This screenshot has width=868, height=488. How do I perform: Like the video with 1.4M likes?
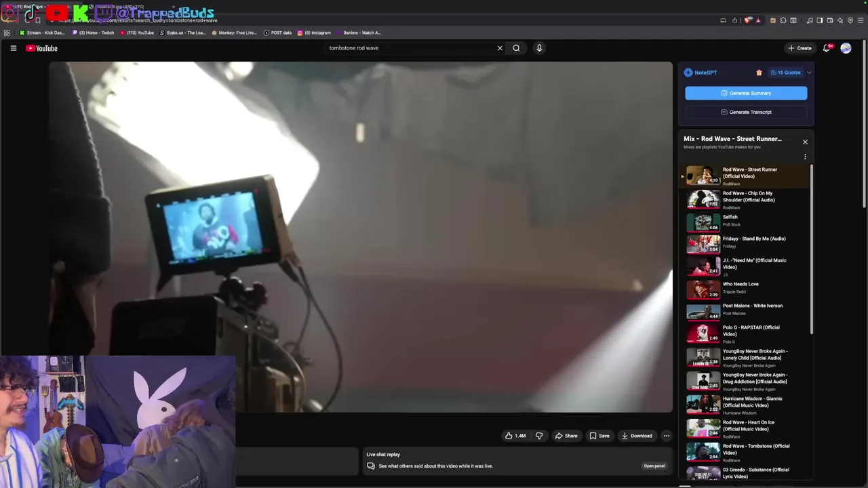pos(515,436)
